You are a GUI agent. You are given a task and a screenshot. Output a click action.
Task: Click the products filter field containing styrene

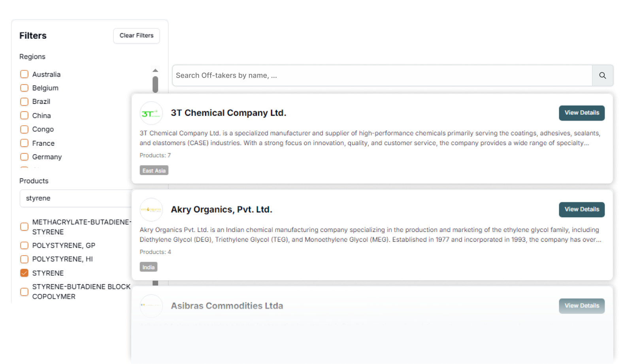[76, 198]
